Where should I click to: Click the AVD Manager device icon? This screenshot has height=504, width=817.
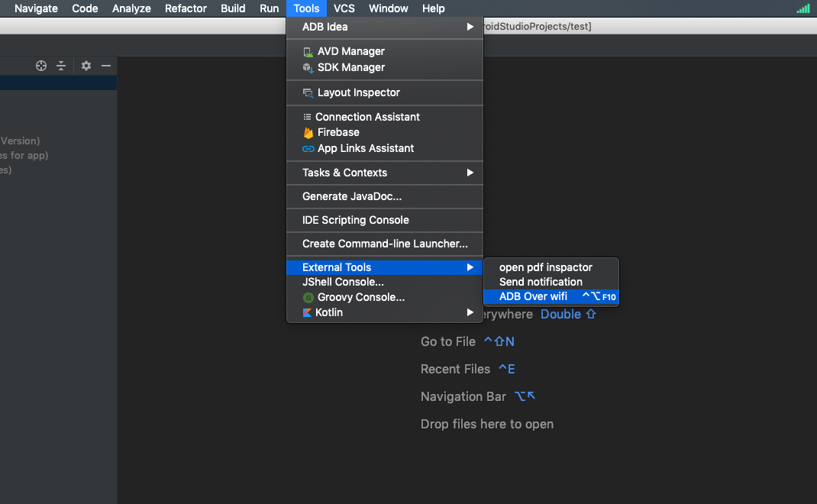pos(308,52)
